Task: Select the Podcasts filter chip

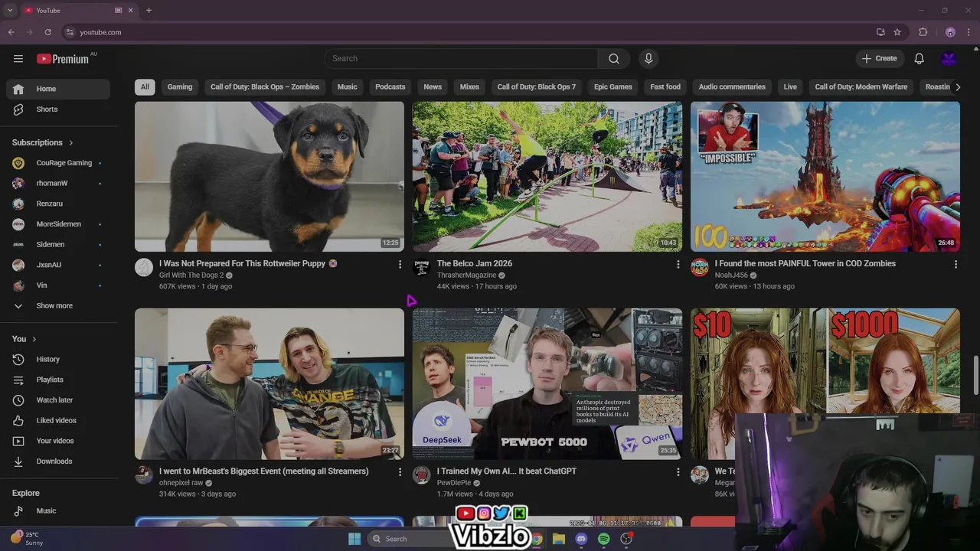Action: point(390,87)
